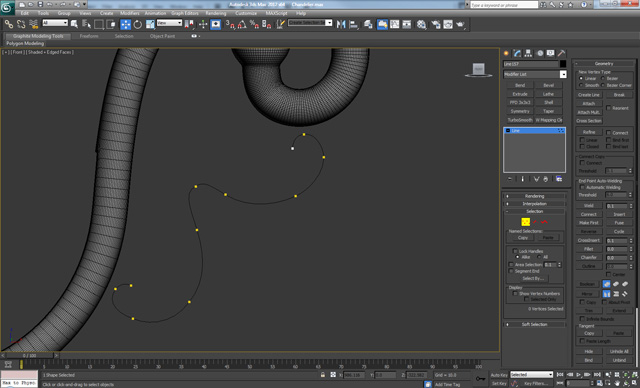
Task: Switch to the Freeform ribbon tab
Action: [x=89, y=36]
